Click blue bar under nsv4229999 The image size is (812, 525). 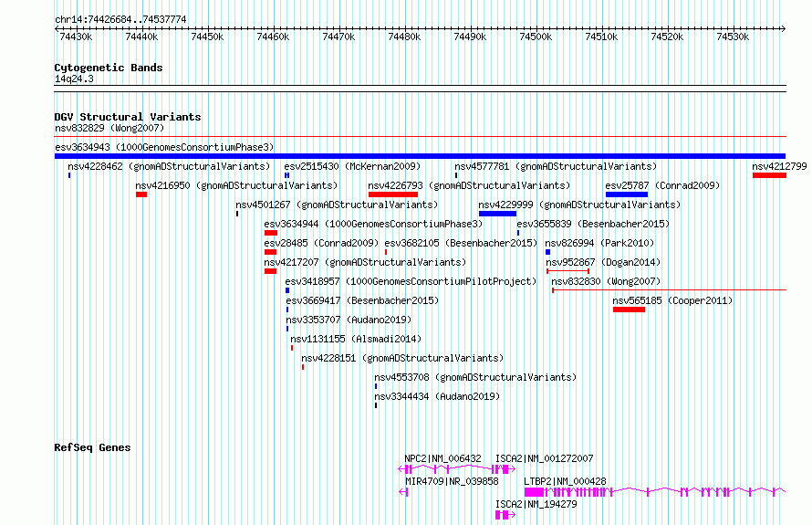pyautogui.click(x=497, y=214)
